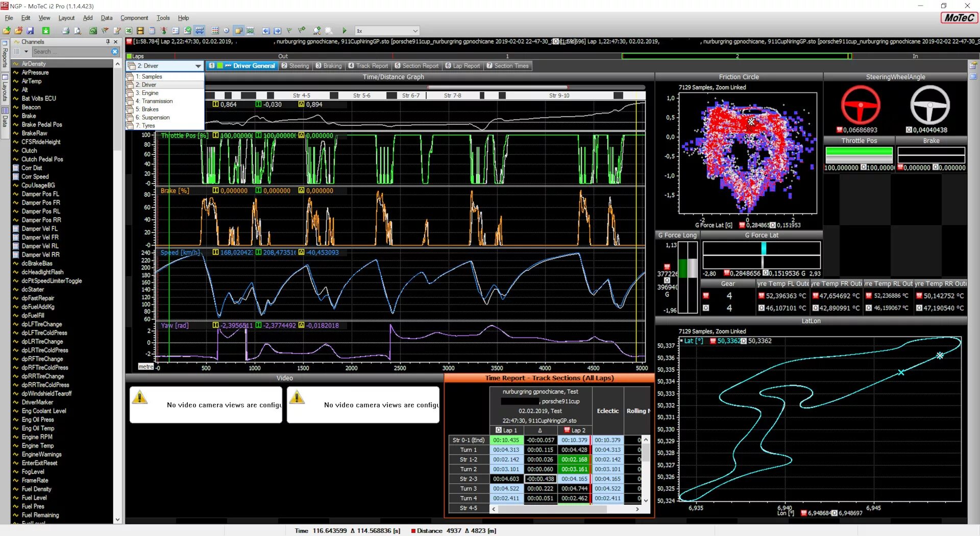Click the green download arrow icon

tap(46, 31)
